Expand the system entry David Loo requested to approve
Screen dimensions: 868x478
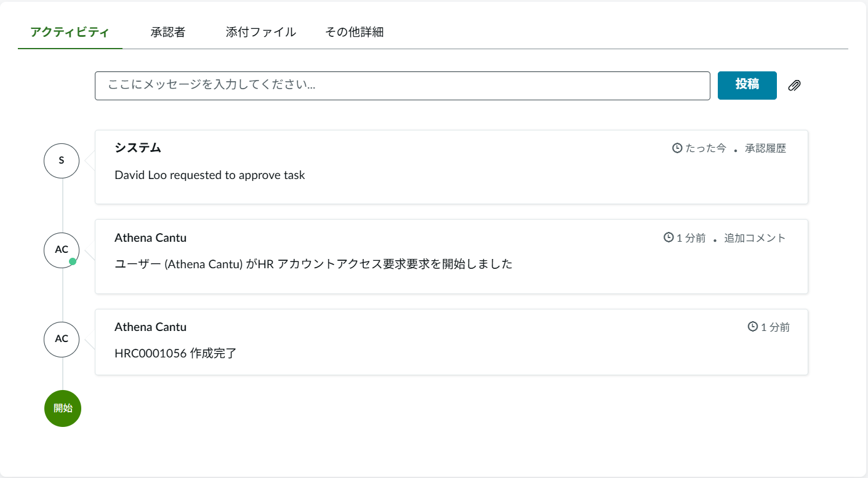point(451,166)
